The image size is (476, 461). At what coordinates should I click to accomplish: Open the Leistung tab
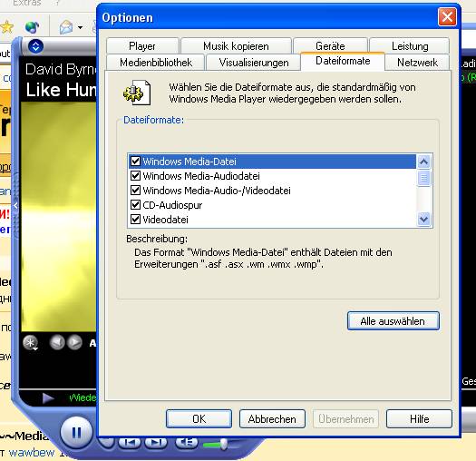click(x=410, y=46)
